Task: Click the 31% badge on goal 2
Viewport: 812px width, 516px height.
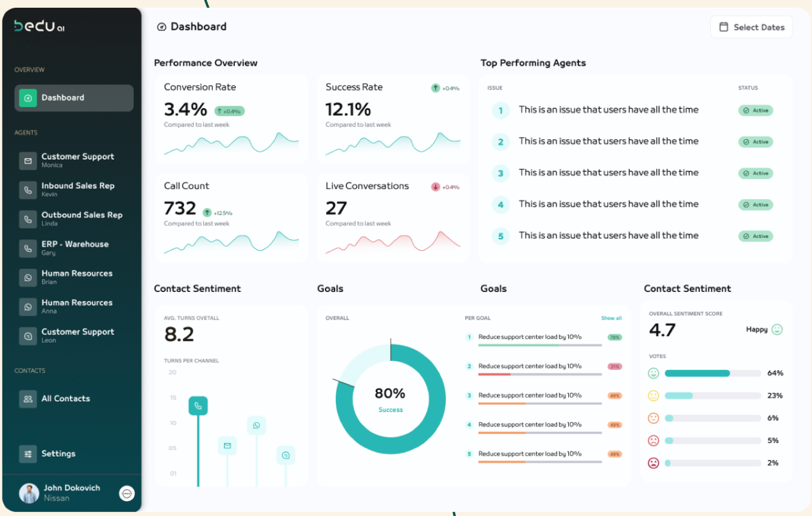Action: pos(614,366)
